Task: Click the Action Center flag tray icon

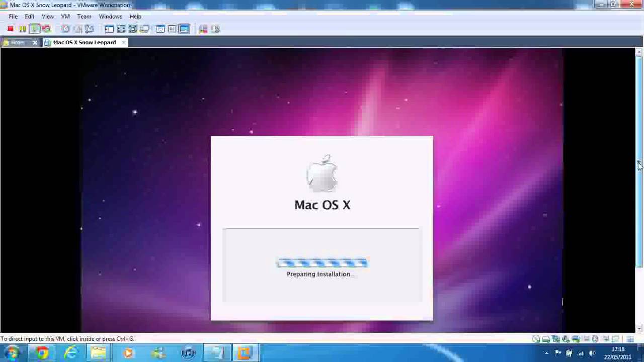Action: click(558, 353)
